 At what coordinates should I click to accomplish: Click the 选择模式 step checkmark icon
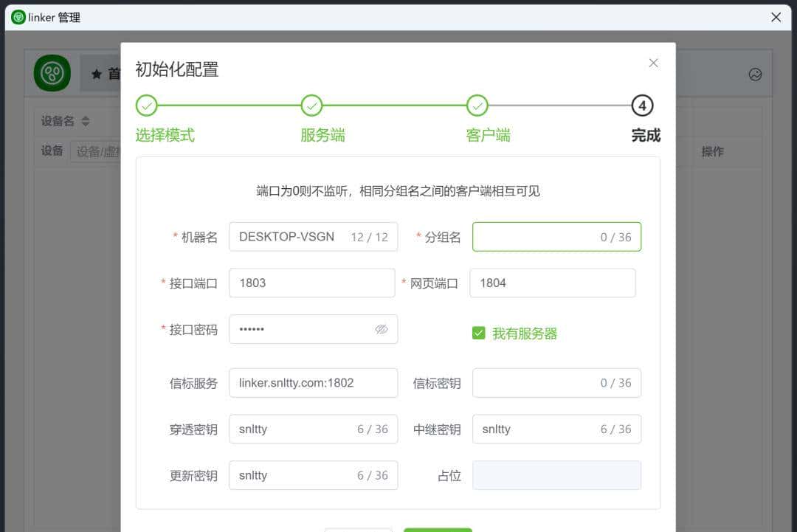click(x=146, y=106)
